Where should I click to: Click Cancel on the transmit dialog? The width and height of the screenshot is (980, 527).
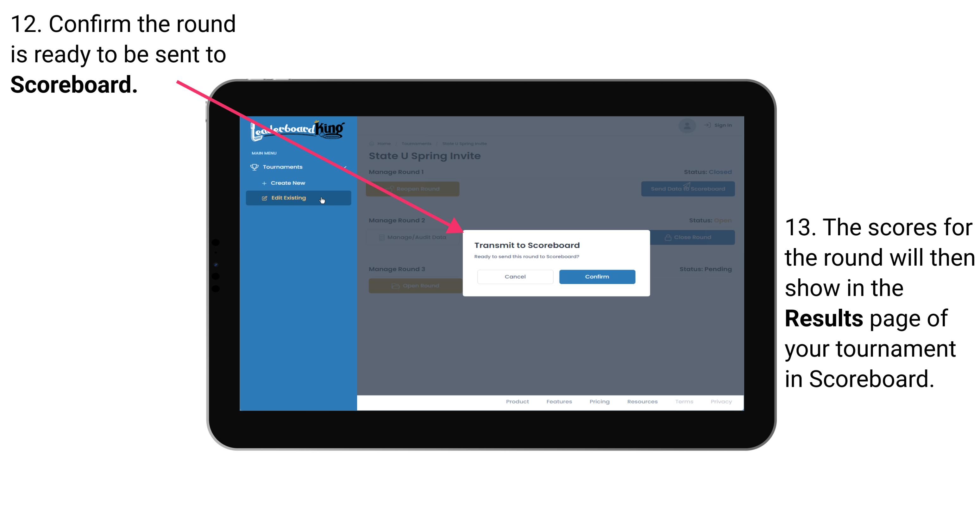coord(515,276)
